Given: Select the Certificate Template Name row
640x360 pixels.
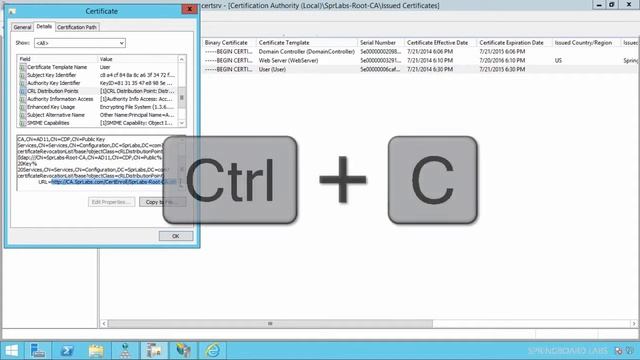Looking at the screenshot, I should click(x=98, y=67).
